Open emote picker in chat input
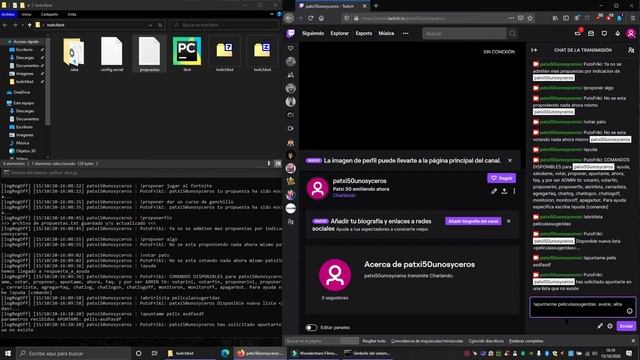Screen dimensions: 640x360 click(629, 311)
